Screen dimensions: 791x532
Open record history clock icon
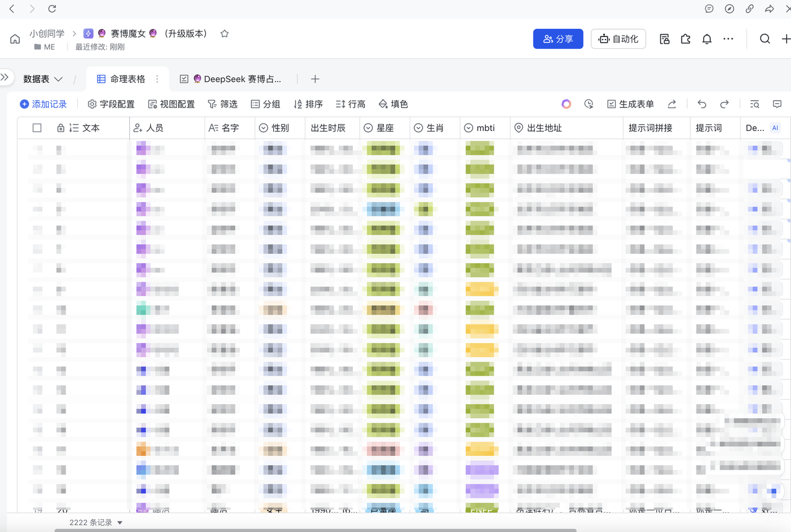pos(588,104)
